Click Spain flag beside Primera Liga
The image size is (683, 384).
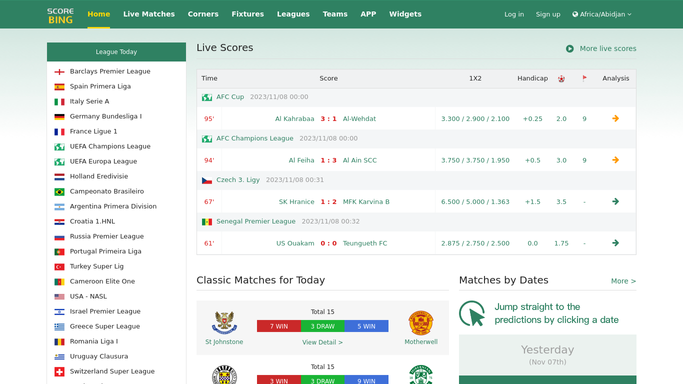(x=59, y=87)
